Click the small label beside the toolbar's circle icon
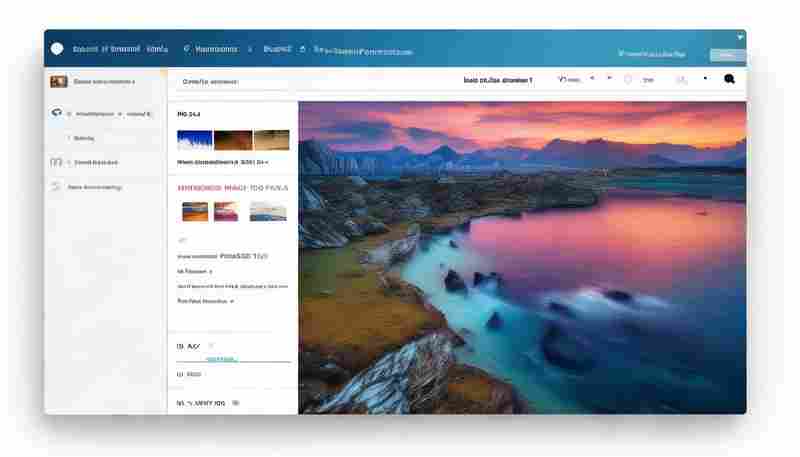This screenshot has height=457, width=800. click(x=648, y=80)
